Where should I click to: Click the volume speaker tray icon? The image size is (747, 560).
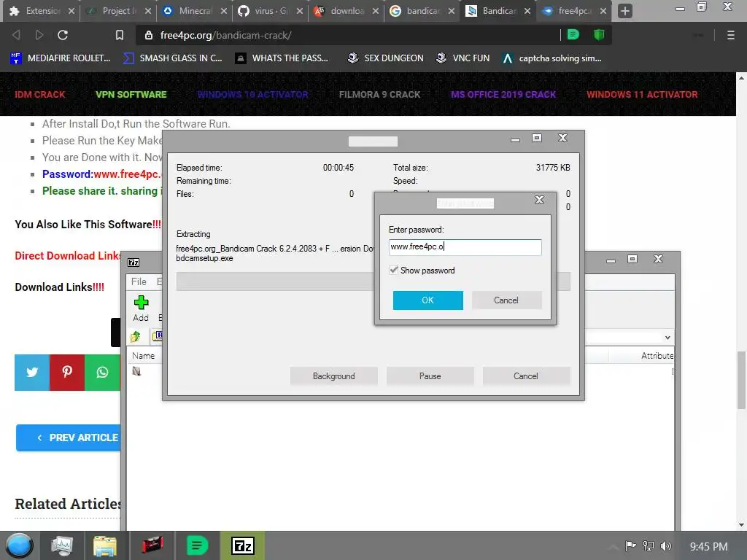click(666, 546)
